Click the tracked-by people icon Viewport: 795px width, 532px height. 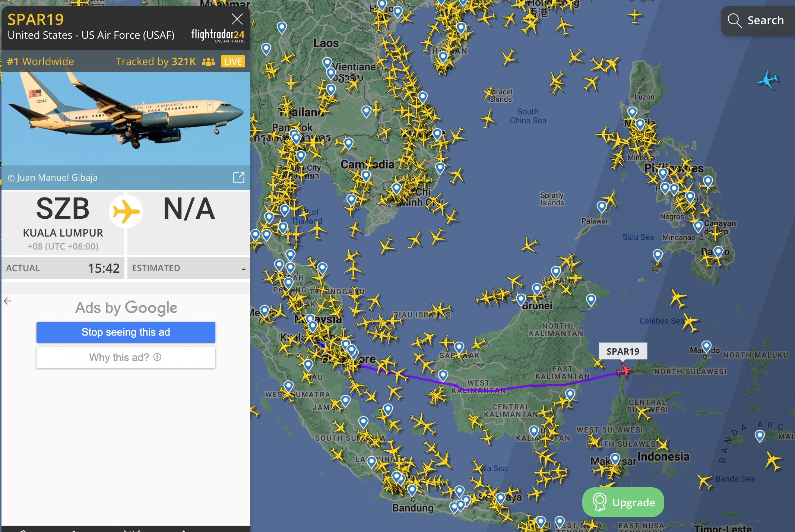[208, 62]
